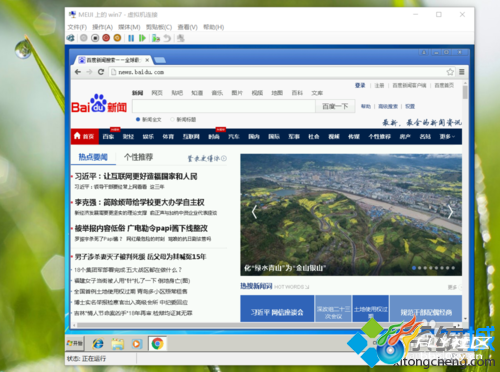Pause the virtual machine using the blue pause icon
This screenshot has width=500, height=372.
tap(131, 38)
